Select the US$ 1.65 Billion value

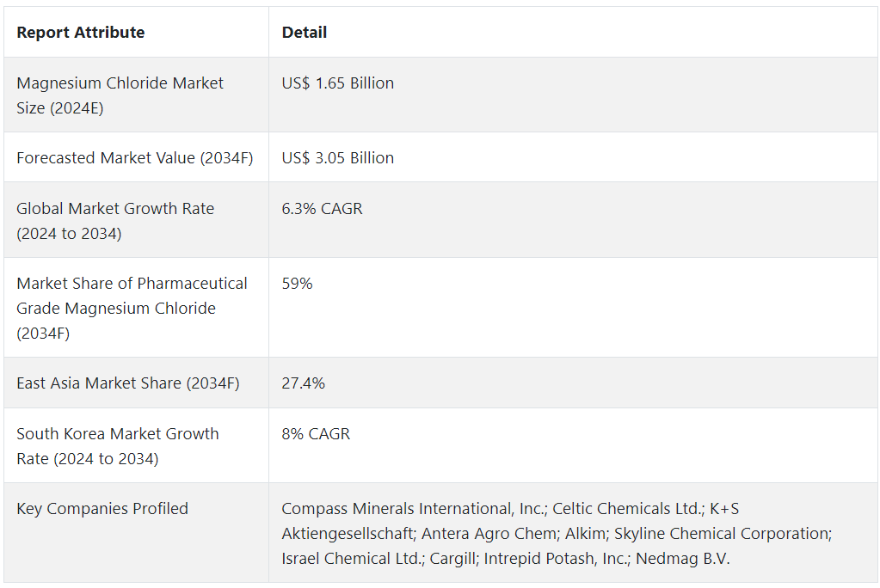click(338, 83)
